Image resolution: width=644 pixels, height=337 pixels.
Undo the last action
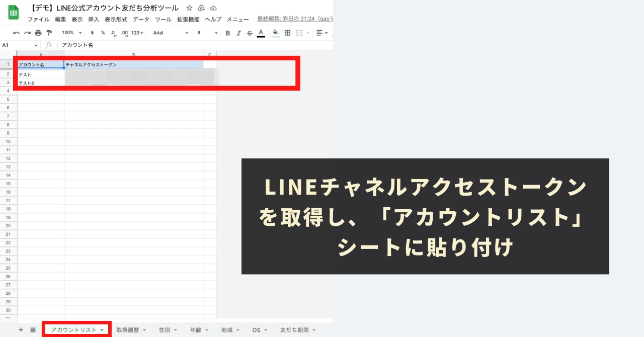point(16,33)
